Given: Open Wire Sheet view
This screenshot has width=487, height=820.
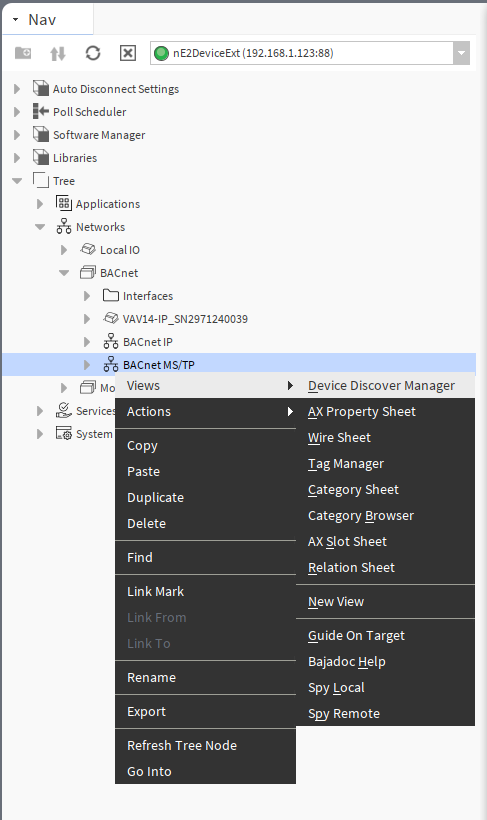Looking at the screenshot, I should (386, 437).
